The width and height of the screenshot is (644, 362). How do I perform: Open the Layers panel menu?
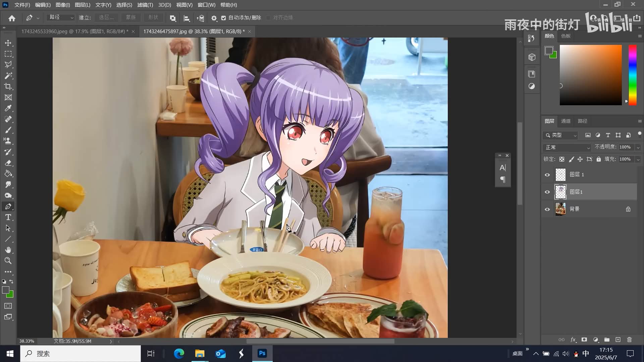640,121
